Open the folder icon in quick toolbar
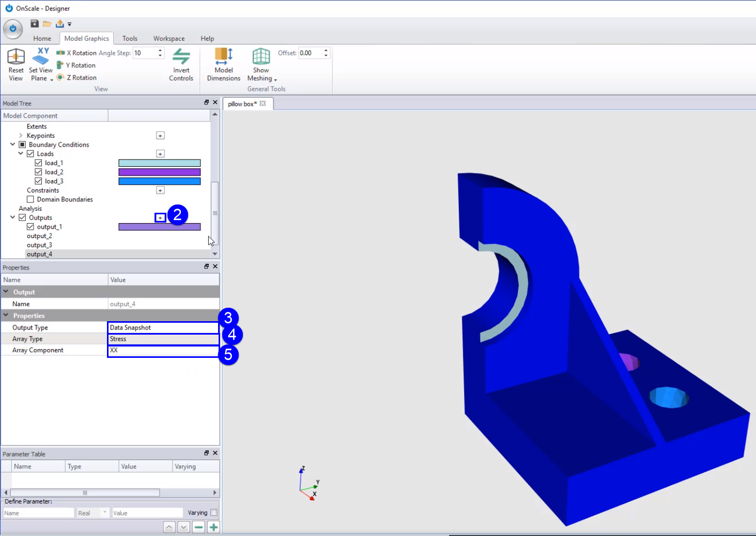Viewport: 756px width, 536px height. tap(47, 24)
